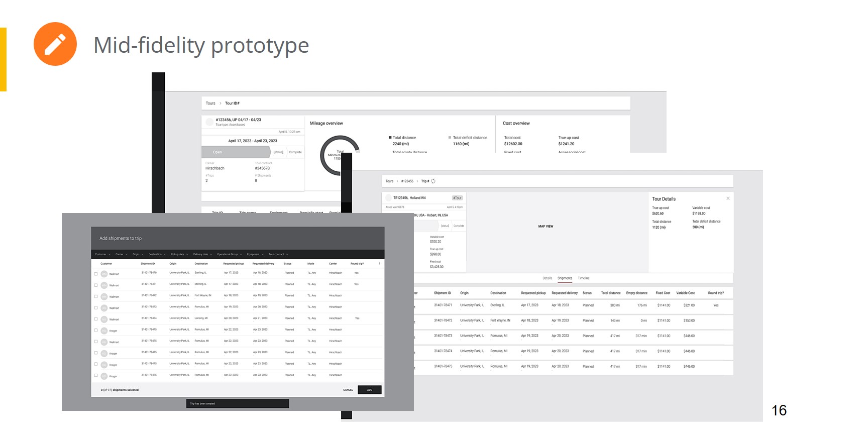This screenshot has width=868, height=434.
Task: Click the avatar beside tour #123456
Action: (x=209, y=122)
